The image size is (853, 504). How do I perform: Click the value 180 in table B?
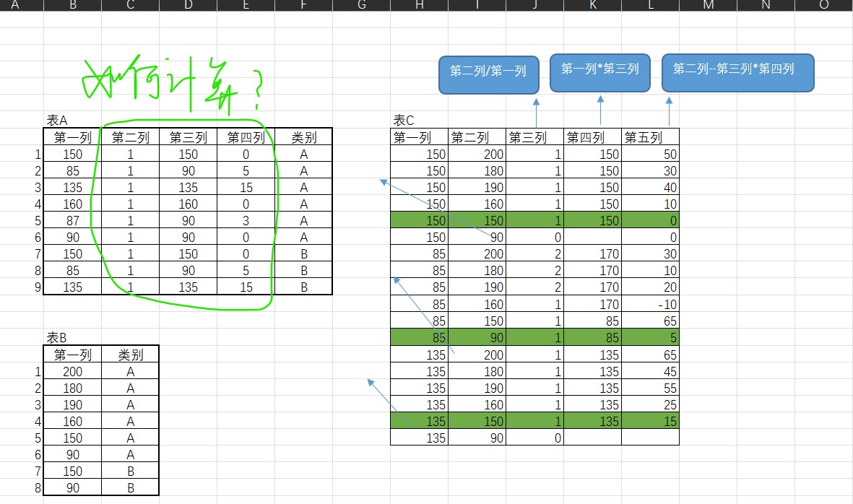pos(72,388)
